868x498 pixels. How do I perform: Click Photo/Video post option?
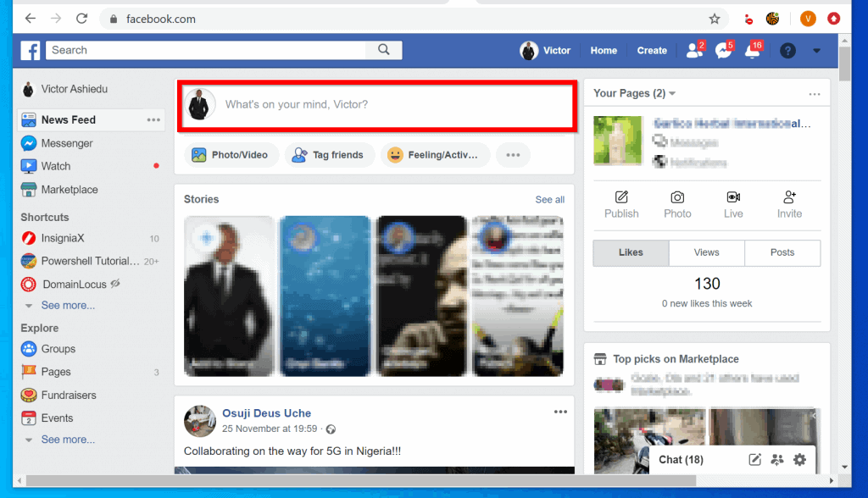tap(230, 155)
